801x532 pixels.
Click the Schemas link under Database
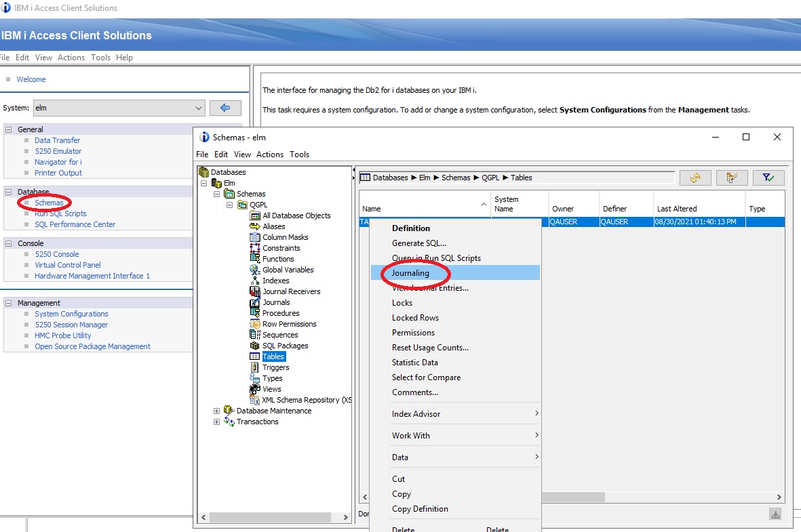point(49,203)
